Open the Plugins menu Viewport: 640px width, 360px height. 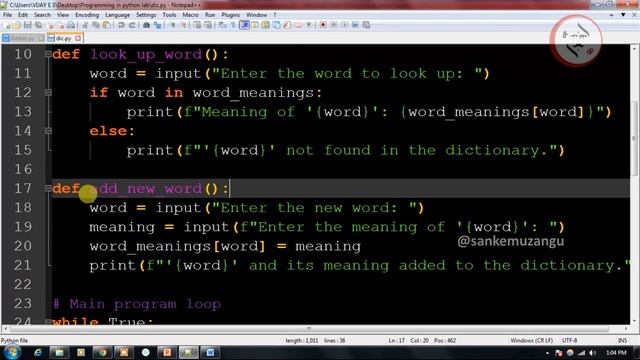pos(231,15)
